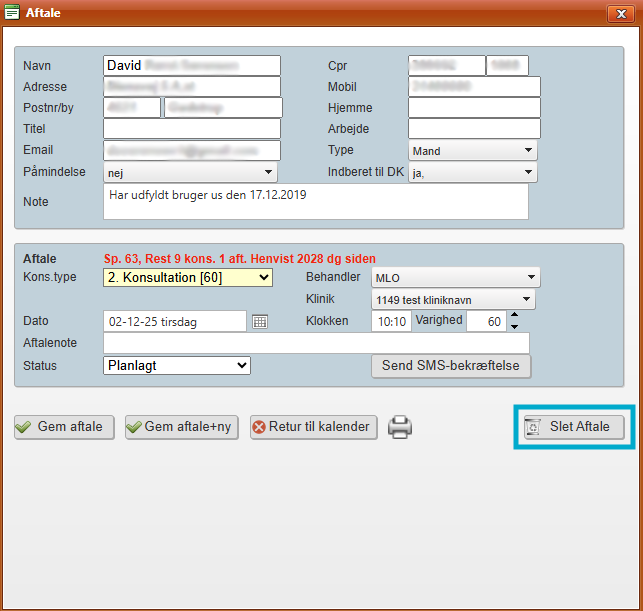
Task: Open the Klinik dropdown list
Action: coord(453,299)
